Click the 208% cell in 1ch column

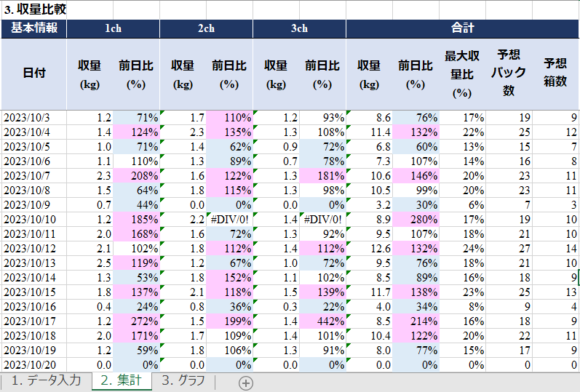click(137, 176)
